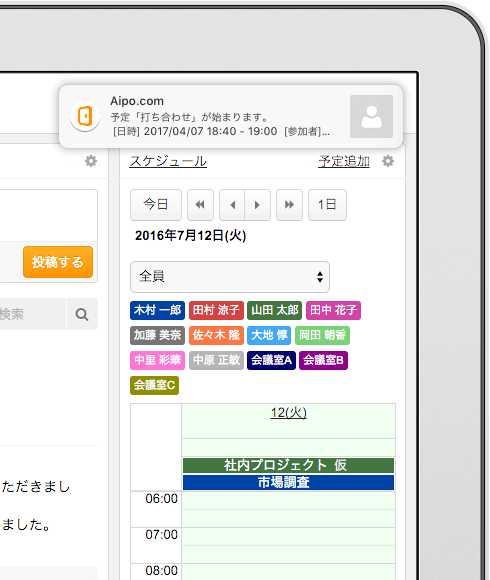Expand the 全員 member dropdown
Screen dimensions: 490x580
(x=230, y=277)
